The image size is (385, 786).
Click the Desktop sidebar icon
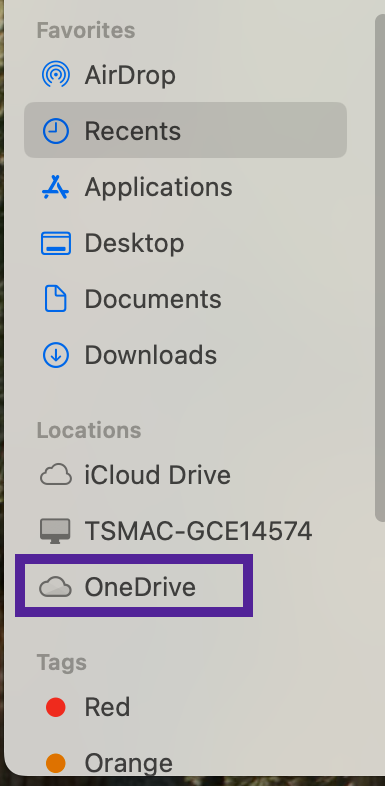[56, 243]
